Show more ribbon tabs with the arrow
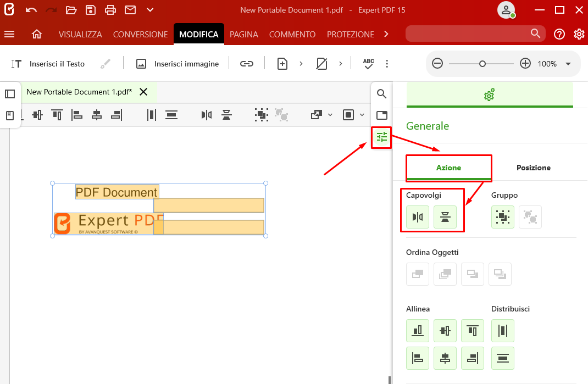588x384 pixels. tap(386, 35)
